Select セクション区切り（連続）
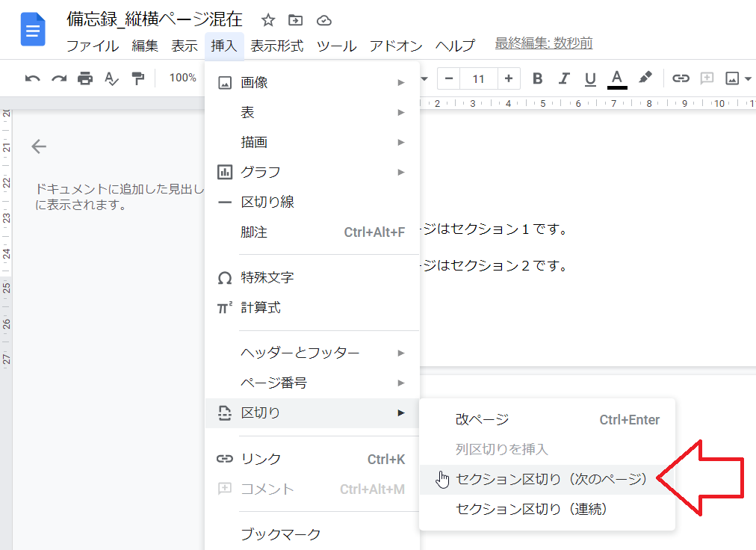The width and height of the screenshot is (756, 550). click(x=548, y=510)
